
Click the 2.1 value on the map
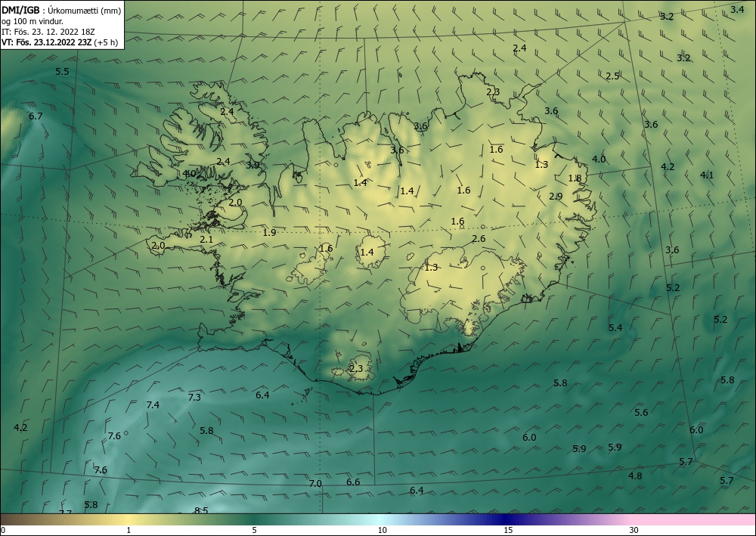coord(206,239)
